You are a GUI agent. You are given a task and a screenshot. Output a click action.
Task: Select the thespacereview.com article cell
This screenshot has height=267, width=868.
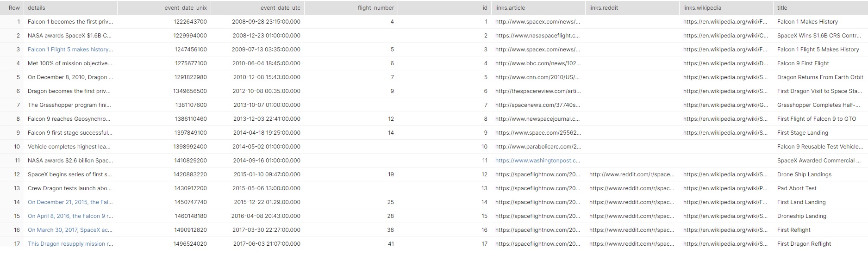537,91
